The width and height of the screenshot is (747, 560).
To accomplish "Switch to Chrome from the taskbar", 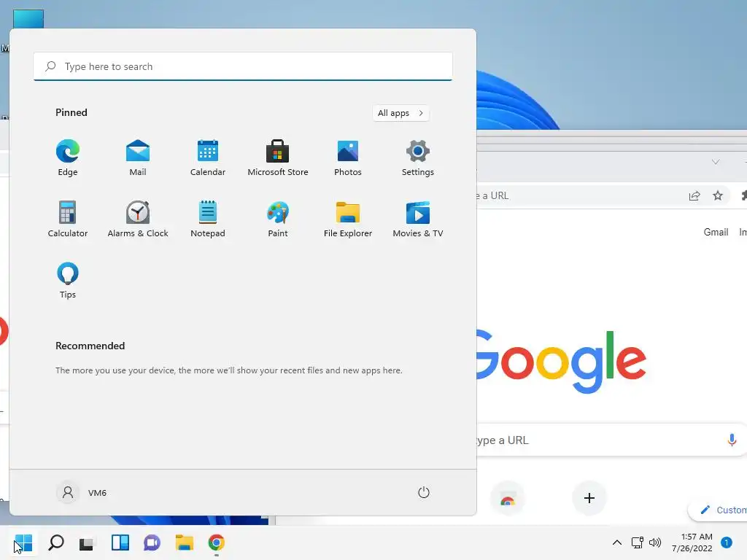I will pyautogui.click(x=216, y=542).
